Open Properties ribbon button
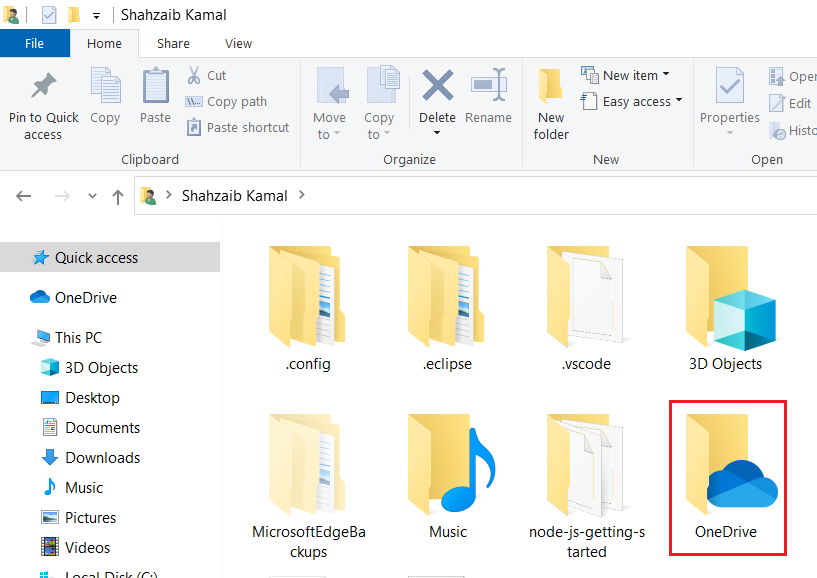 [729, 102]
